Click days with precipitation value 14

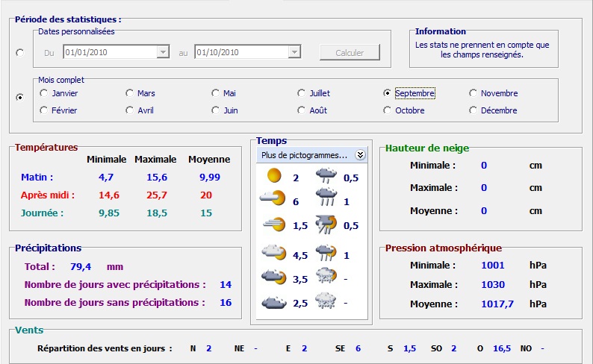coord(226,284)
